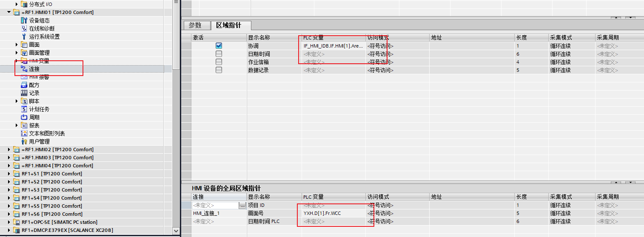Open 周期 cycles item
The width and height of the screenshot is (644, 237).
pos(34,117)
